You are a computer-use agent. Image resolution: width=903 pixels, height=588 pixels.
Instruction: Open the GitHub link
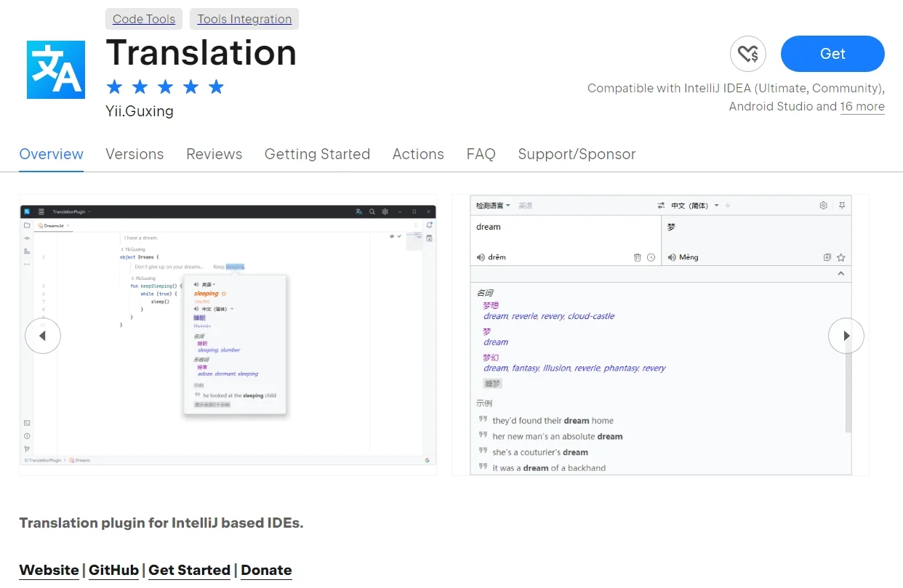[x=113, y=570]
